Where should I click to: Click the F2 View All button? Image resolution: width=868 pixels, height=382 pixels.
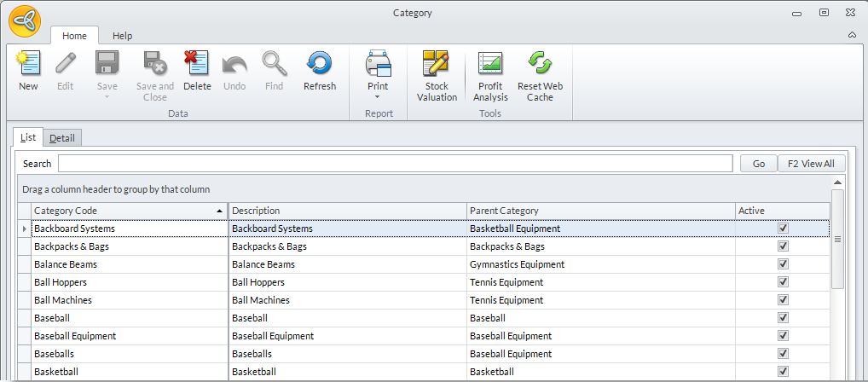tap(810, 164)
